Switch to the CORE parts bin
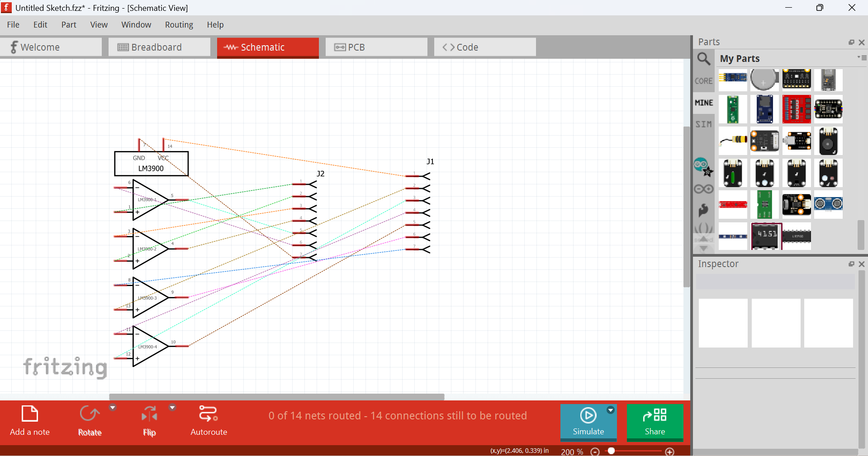868x456 pixels. [703, 81]
